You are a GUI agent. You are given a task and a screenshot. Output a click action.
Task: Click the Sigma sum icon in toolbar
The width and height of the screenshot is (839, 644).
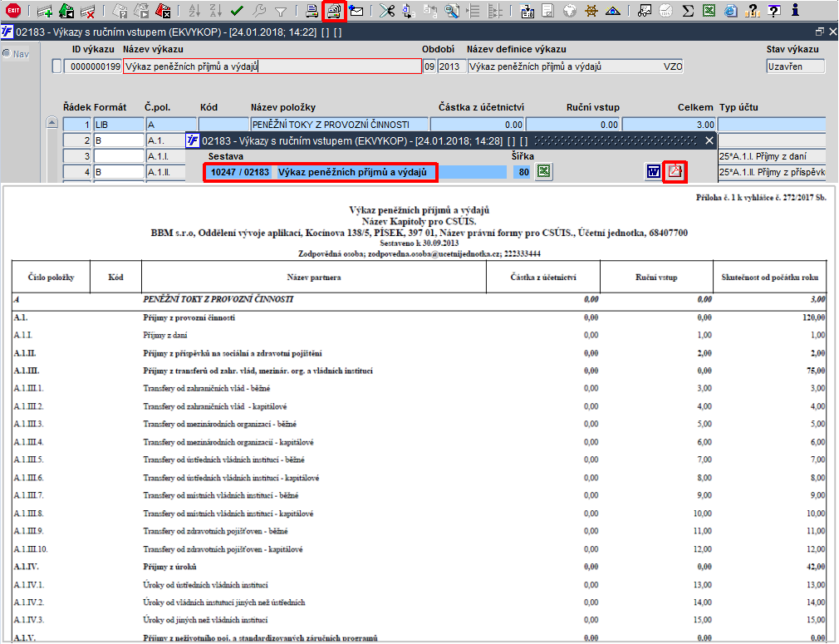point(688,12)
